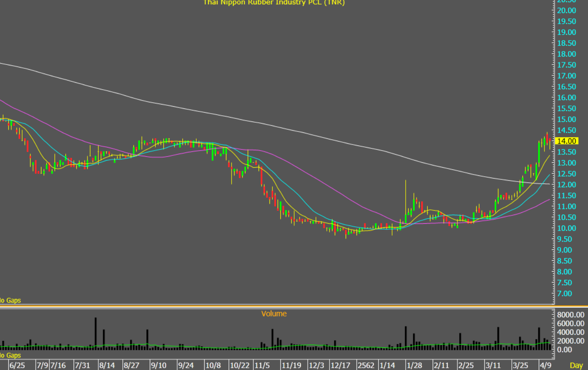588x370 pixels.
Task: Select the 7/31 date label
Action: coord(82,365)
